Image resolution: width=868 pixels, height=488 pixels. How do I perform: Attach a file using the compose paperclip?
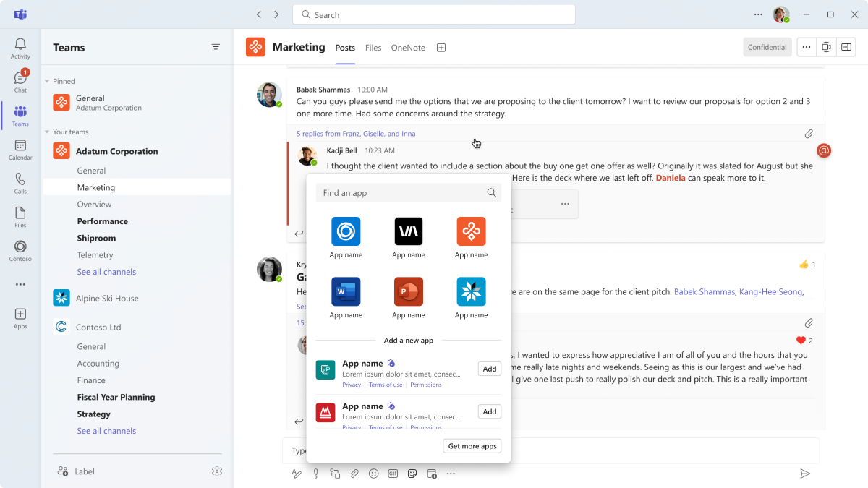click(x=354, y=474)
